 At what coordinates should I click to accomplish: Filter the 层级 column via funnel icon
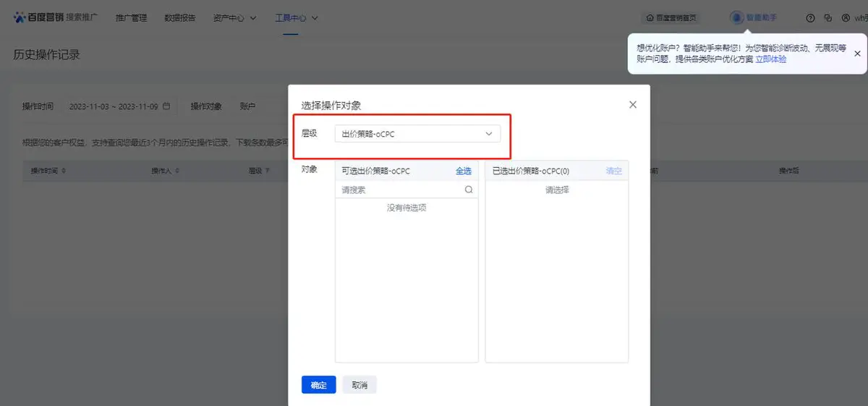267,171
